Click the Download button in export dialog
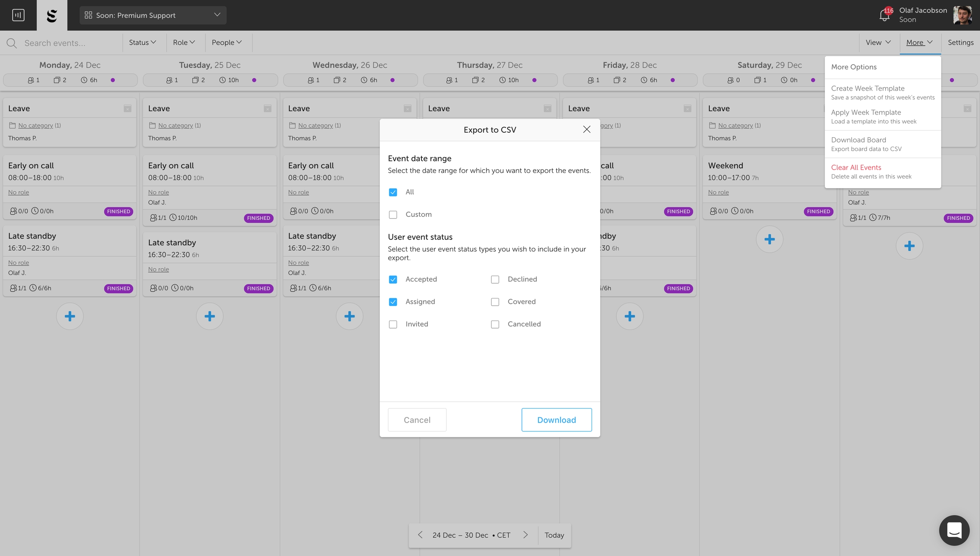Viewport: 980px width, 556px height. [556, 420]
